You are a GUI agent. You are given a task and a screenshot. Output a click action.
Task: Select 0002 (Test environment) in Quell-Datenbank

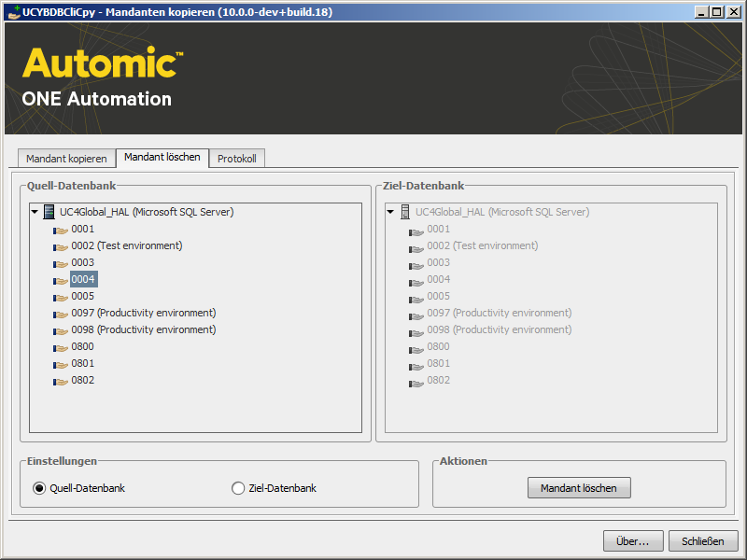(127, 245)
